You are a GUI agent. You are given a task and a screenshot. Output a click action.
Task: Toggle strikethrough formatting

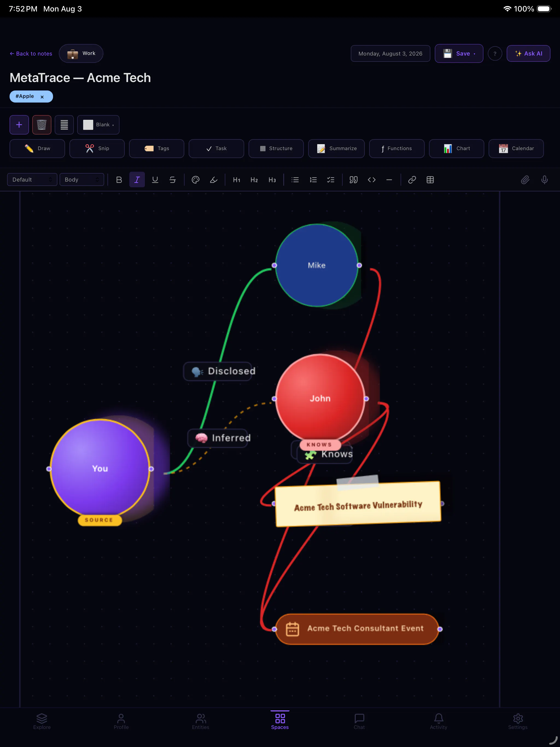click(173, 180)
